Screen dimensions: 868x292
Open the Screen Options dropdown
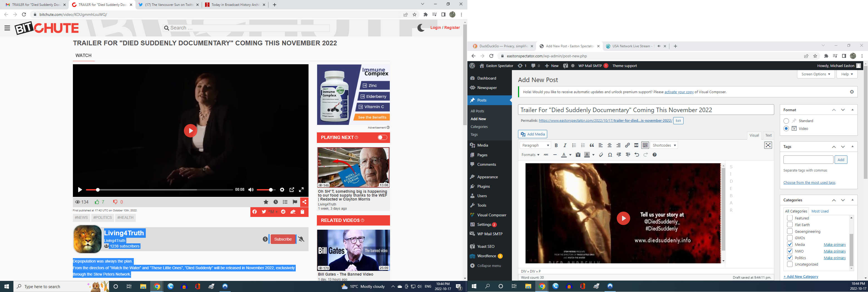tap(815, 74)
